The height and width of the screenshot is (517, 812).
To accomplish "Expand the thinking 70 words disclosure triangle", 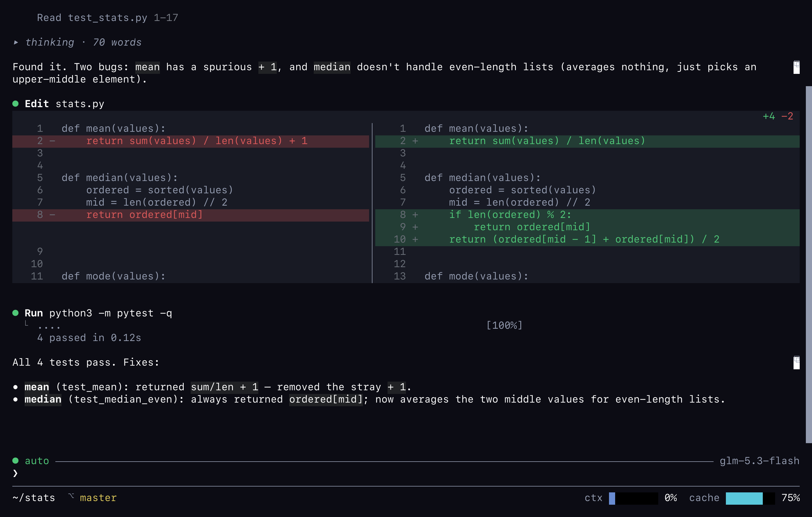I will coord(15,42).
